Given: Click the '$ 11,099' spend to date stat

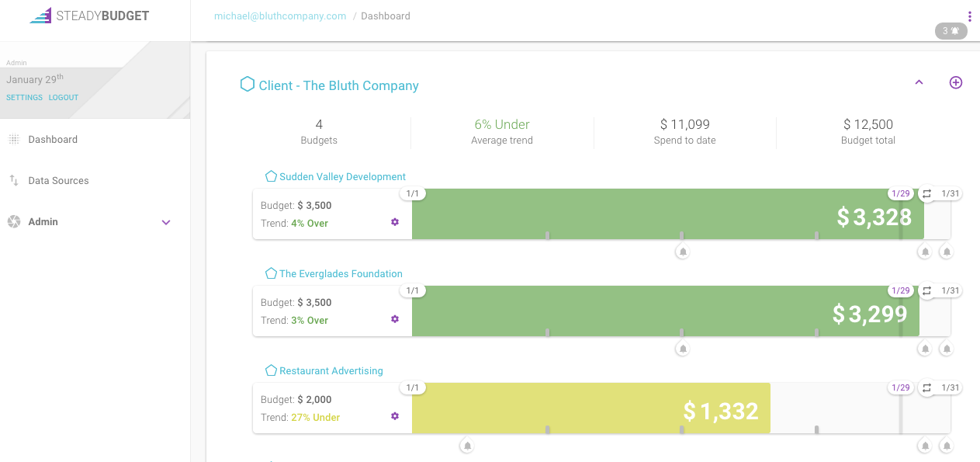Looking at the screenshot, I should [685, 124].
